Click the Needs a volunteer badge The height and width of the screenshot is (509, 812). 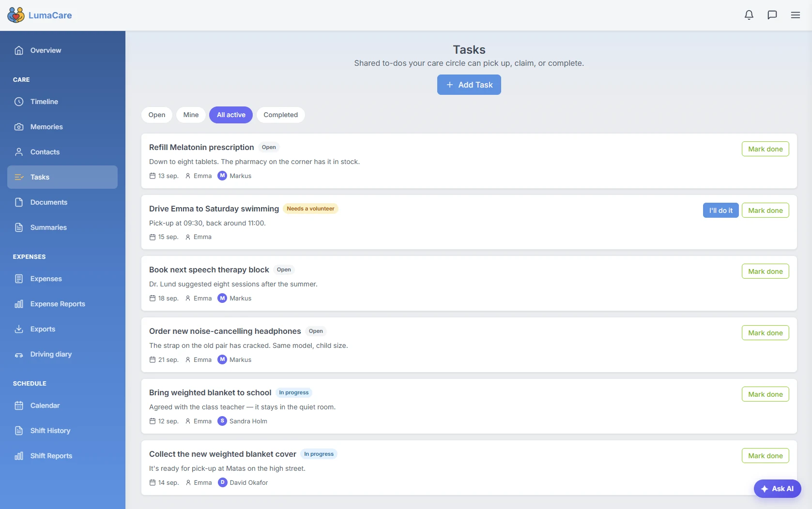coord(310,209)
